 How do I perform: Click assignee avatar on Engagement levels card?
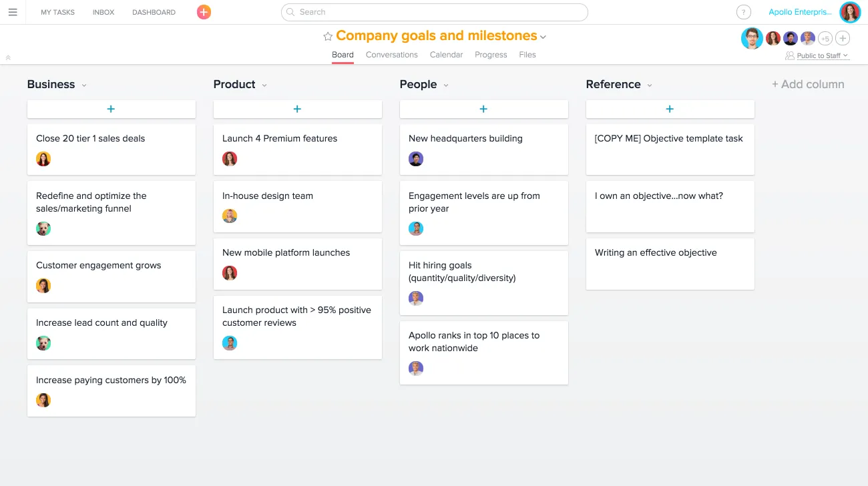tap(416, 229)
